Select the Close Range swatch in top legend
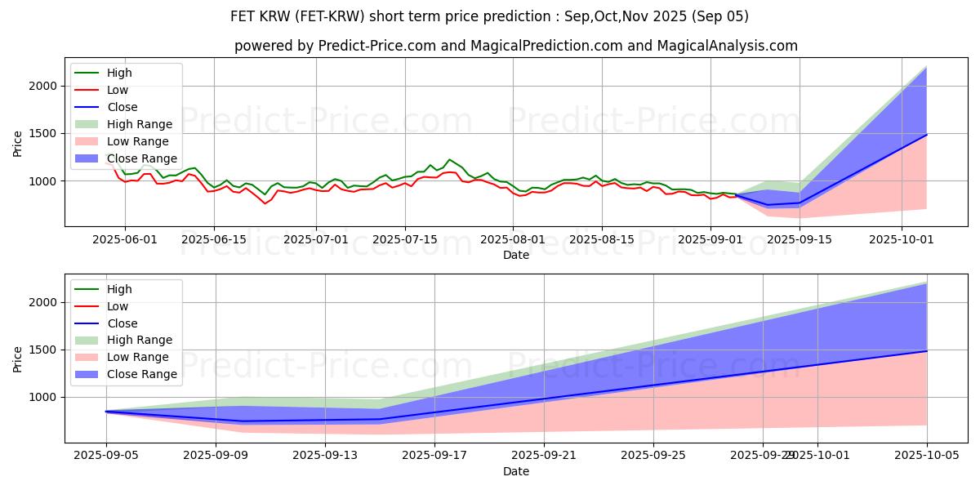This screenshot has width=980, height=490. (87, 159)
